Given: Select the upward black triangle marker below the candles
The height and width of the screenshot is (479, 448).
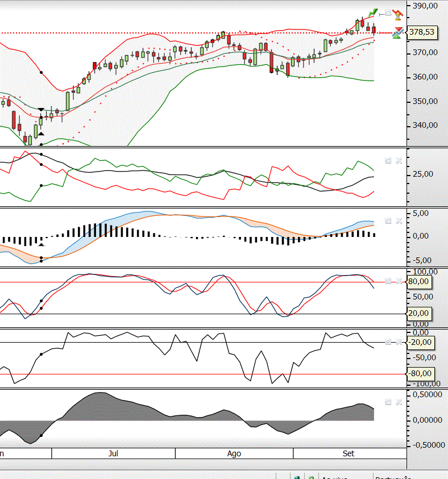Looking at the screenshot, I should [41, 134].
